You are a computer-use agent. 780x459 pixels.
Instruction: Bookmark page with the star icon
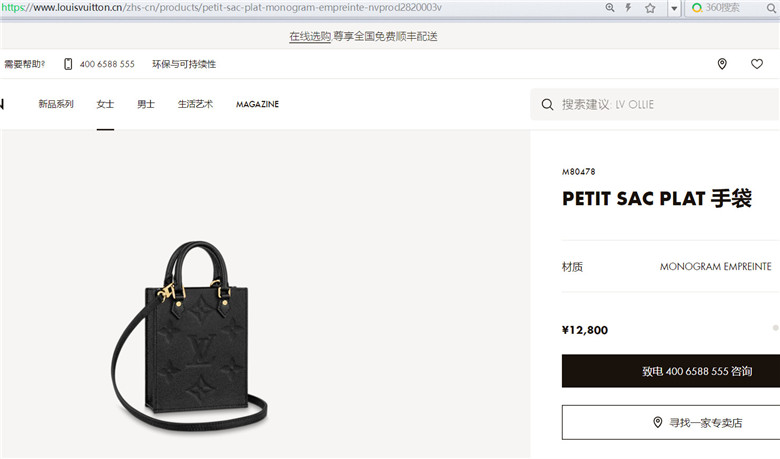coord(650,8)
